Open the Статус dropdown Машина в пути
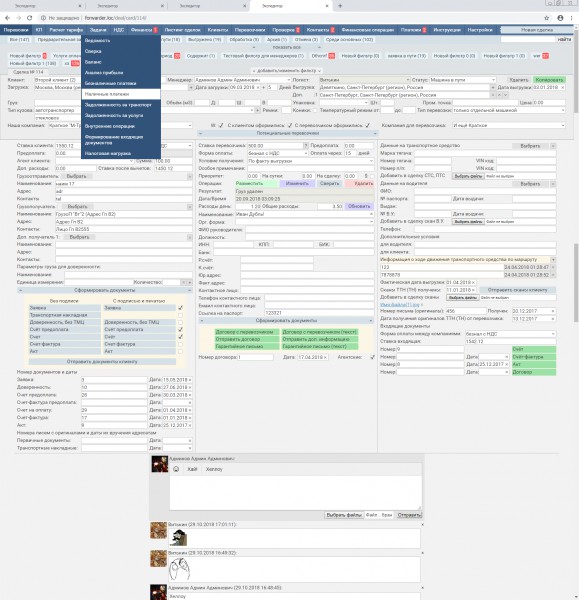Image resolution: width=579 pixels, height=600 pixels. pyautogui.click(x=462, y=80)
